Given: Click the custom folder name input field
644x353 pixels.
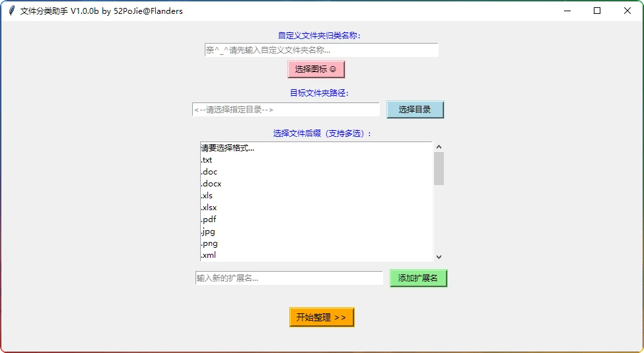Looking at the screenshot, I should [322, 50].
